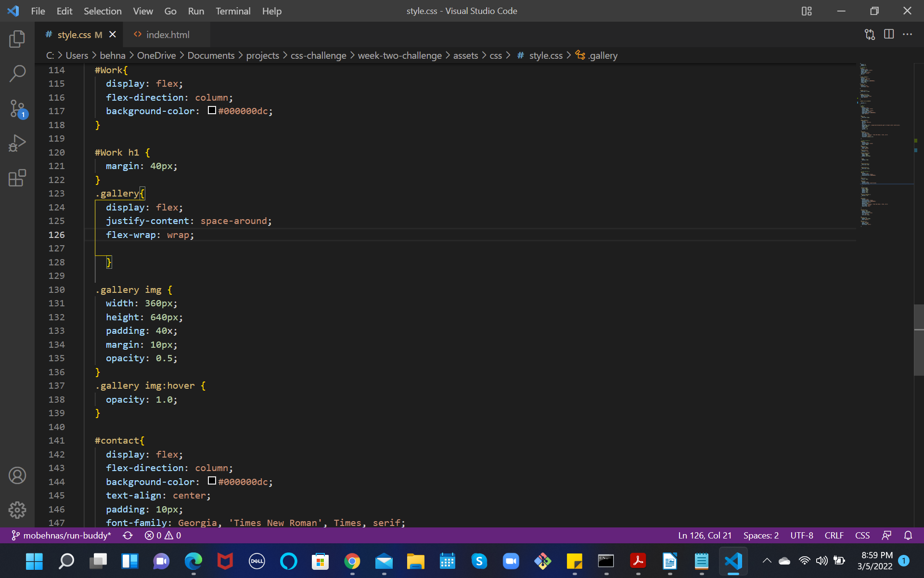Open the Extensions view

(17, 178)
